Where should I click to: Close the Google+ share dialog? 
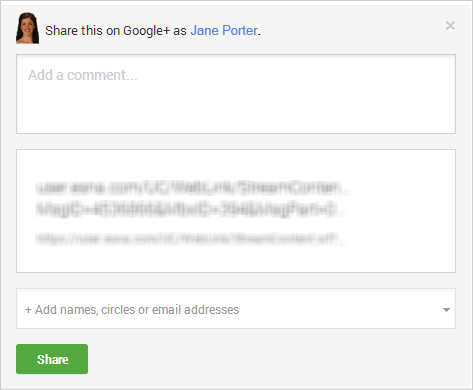(450, 25)
